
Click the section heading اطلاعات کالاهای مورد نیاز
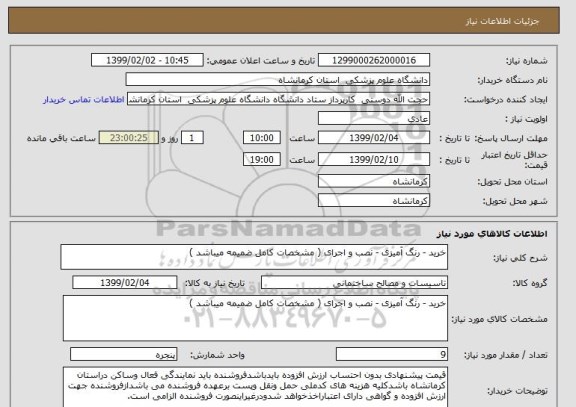[492, 234]
